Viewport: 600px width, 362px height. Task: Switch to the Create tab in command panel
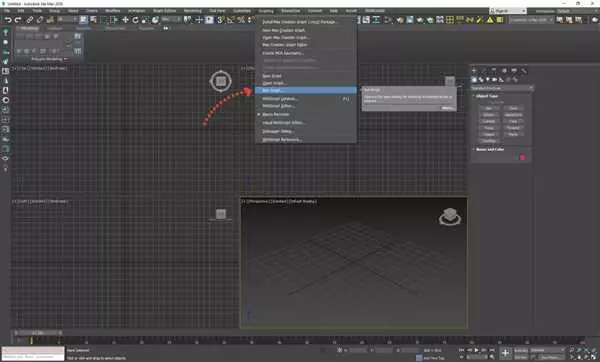click(474, 71)
